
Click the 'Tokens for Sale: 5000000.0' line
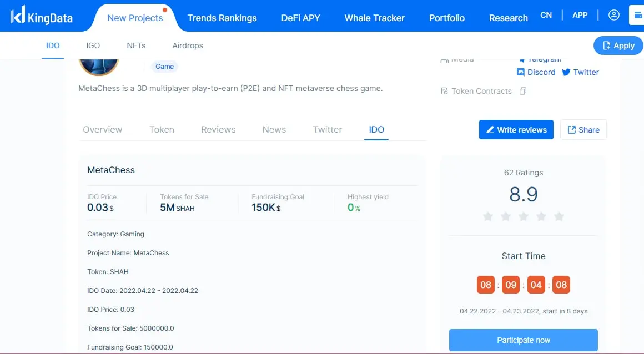coord(130,328)
